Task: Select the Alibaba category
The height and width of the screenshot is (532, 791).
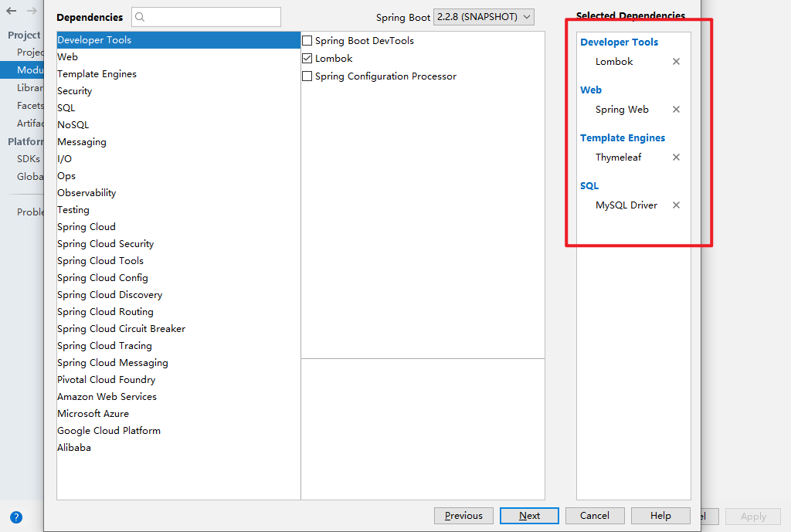Action: click(x=178, y=447)
